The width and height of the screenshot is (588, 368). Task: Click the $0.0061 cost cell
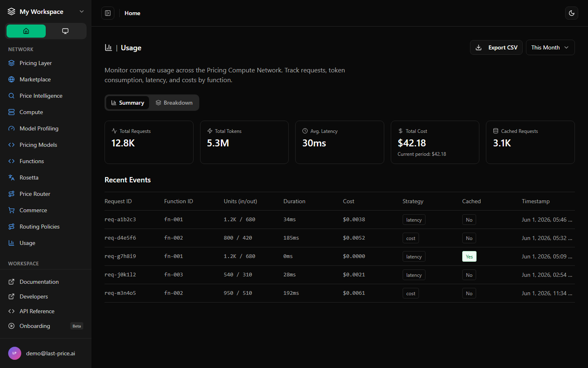[x=354, y=293]
